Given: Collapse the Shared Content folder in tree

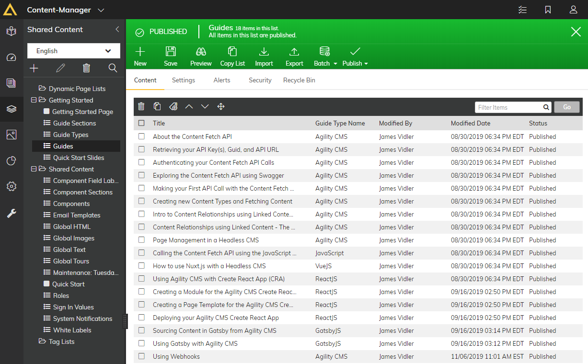Looking at the screenshot, I should click(34, 169).
